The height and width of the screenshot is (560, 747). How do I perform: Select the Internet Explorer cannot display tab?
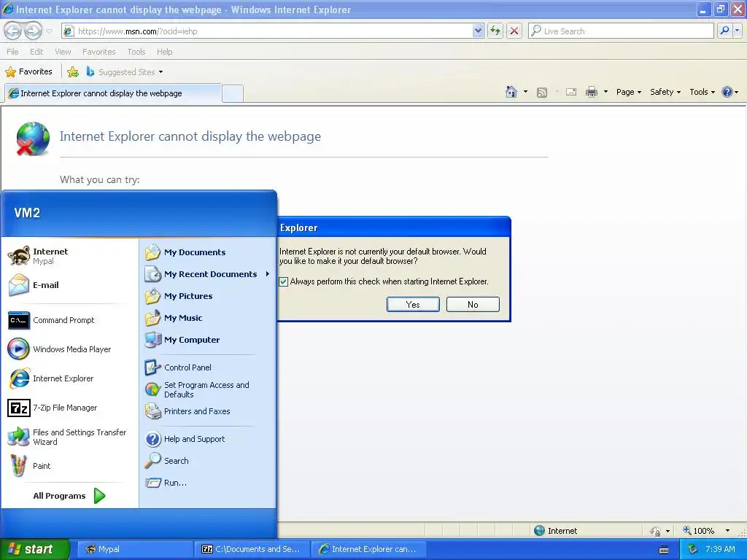pos(113,93)
